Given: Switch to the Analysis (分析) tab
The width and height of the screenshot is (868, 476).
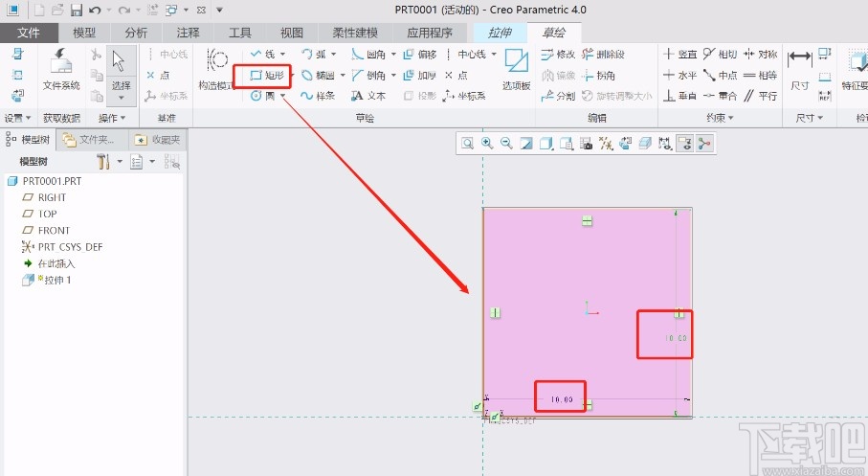Looking at the screenshot, I should tap(136, 33).
